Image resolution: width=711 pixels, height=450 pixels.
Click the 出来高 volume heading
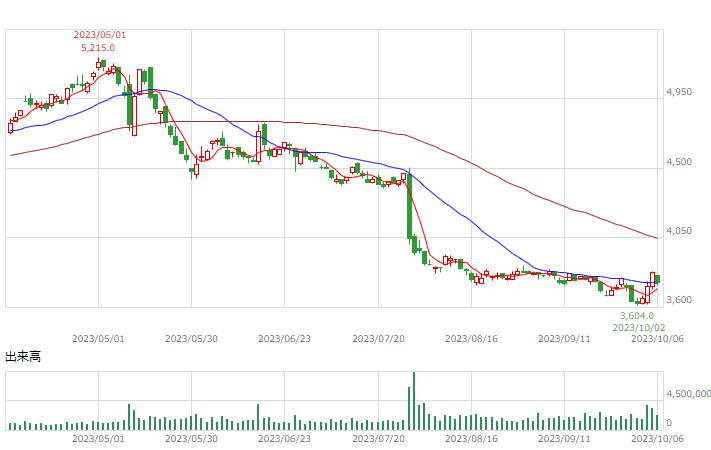[23, 357]
